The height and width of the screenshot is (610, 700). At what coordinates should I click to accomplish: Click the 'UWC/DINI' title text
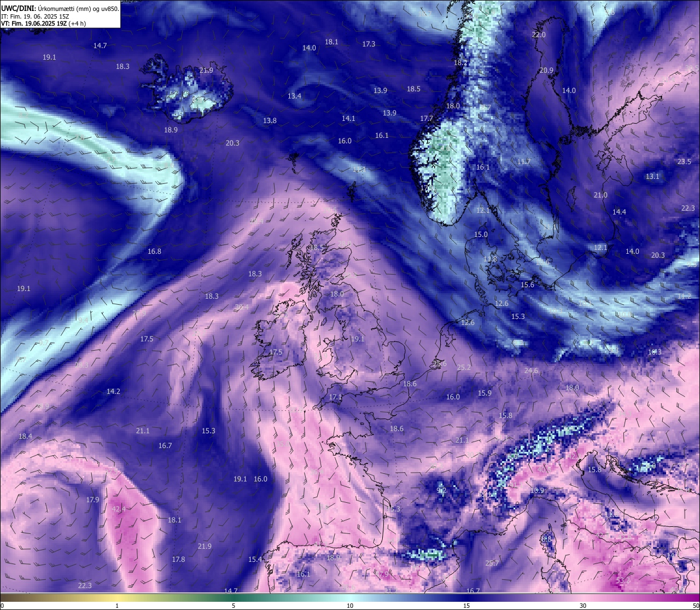(x=18, y=9)
